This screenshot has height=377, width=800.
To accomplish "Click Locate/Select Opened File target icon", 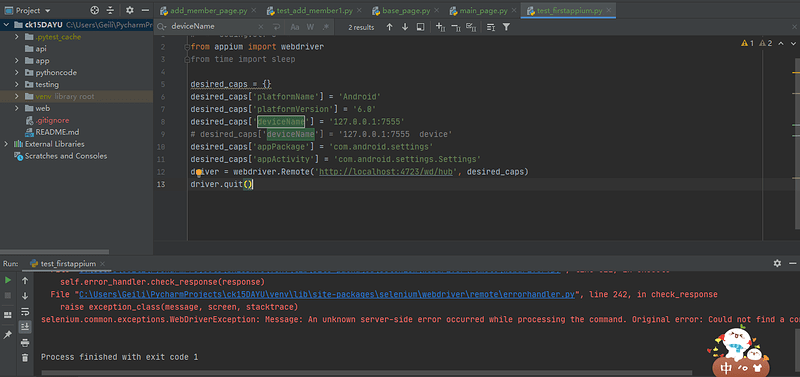I will pos(94,10).
